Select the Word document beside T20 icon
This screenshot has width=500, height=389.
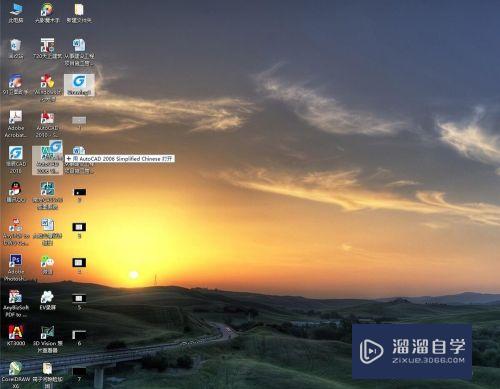(x=79, y=52)
